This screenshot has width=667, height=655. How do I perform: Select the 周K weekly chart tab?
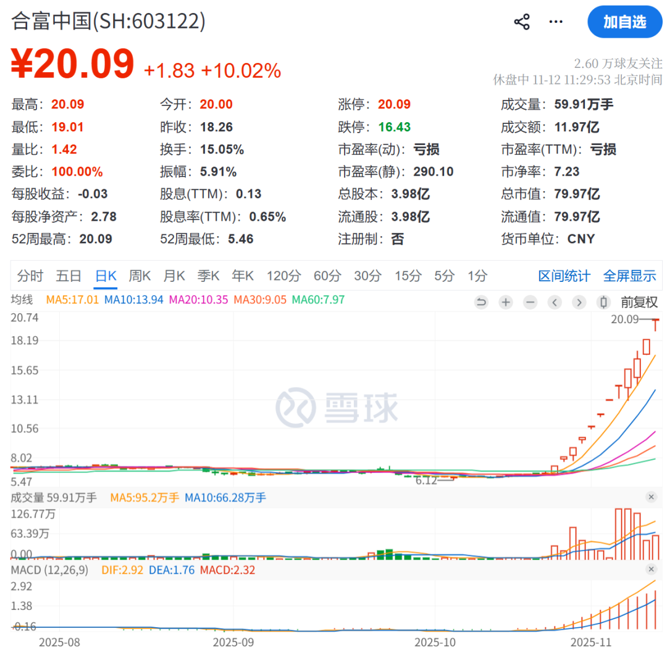coord(139,276)
